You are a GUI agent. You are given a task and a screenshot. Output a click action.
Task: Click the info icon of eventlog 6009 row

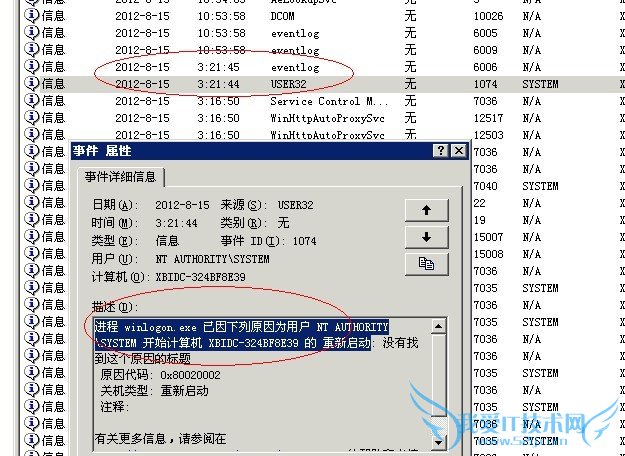click(31, 49)
